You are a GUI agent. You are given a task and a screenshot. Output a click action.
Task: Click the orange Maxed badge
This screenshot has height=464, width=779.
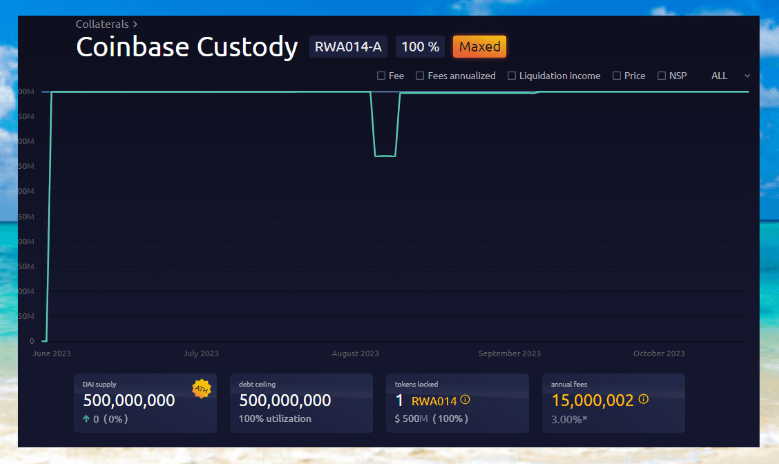[x=479, y=47]
